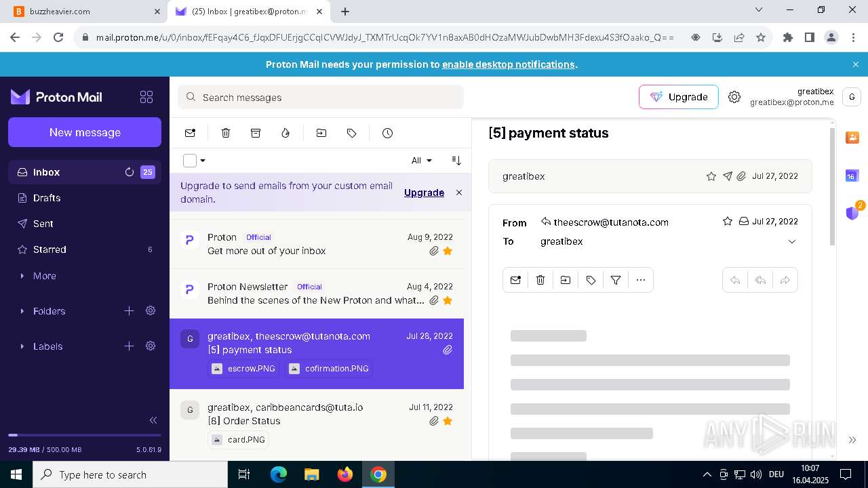868x488 pixels.
Task: Open escrow.PNG attachment chip
Action: (244, 369)
